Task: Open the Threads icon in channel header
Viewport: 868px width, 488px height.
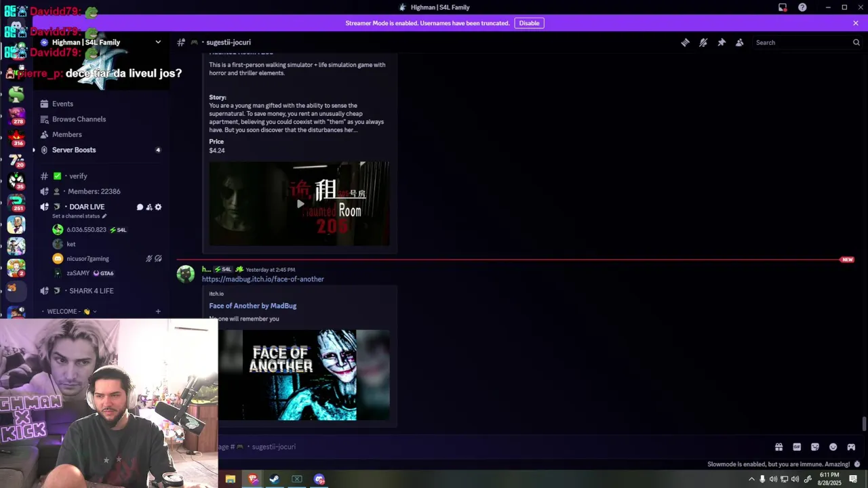Action: 685,42
